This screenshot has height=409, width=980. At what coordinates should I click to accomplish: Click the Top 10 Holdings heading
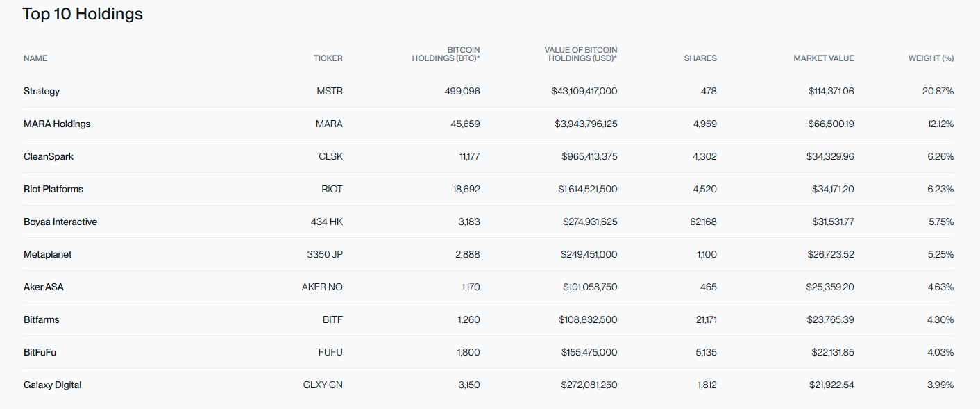pos(83,14)
